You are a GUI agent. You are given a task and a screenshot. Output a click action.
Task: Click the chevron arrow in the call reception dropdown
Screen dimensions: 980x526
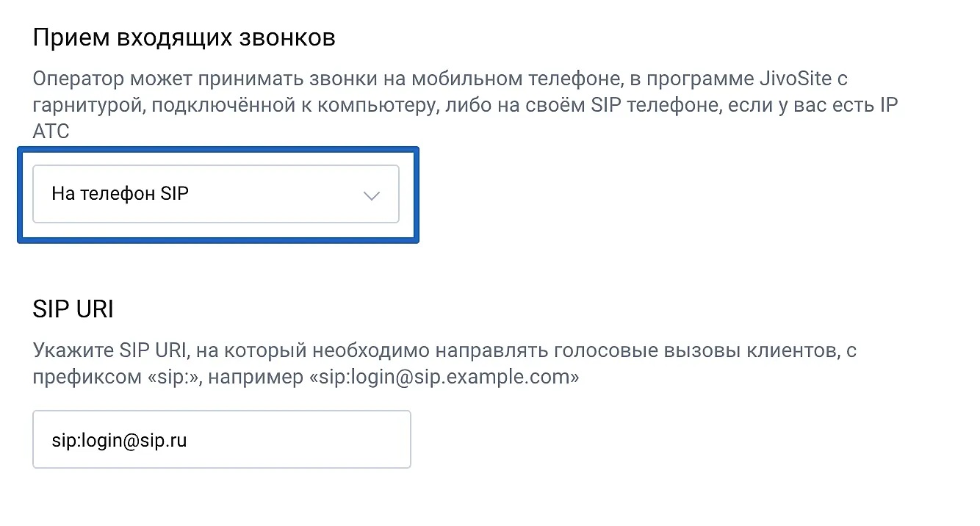[372, 195]
